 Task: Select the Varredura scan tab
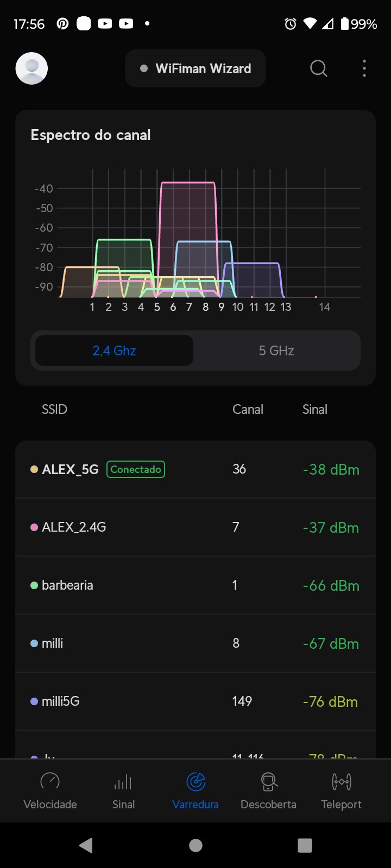coord(195,790)
